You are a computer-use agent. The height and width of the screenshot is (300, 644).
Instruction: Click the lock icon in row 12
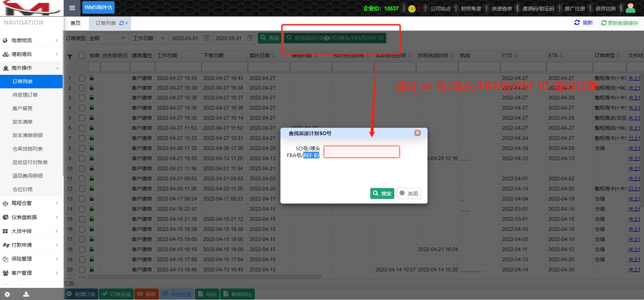coord(92,188)
